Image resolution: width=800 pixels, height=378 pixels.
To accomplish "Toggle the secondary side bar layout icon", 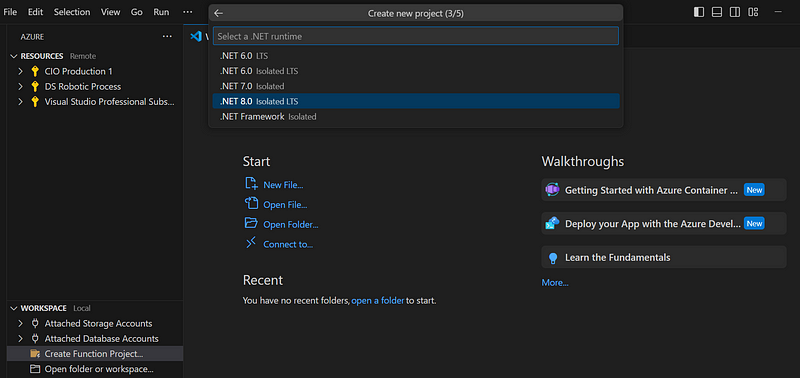I will (735, 12).
